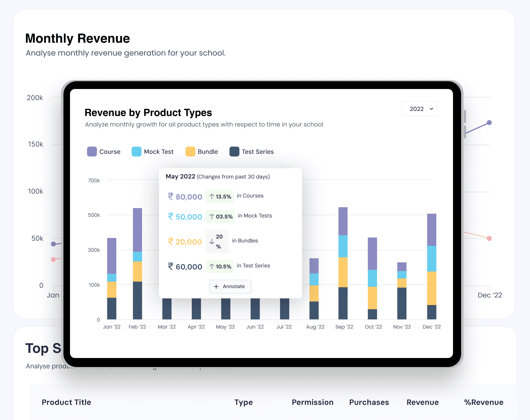Click the Product Title column header
The image size is (530, 420).
click(x=66, y=402)
